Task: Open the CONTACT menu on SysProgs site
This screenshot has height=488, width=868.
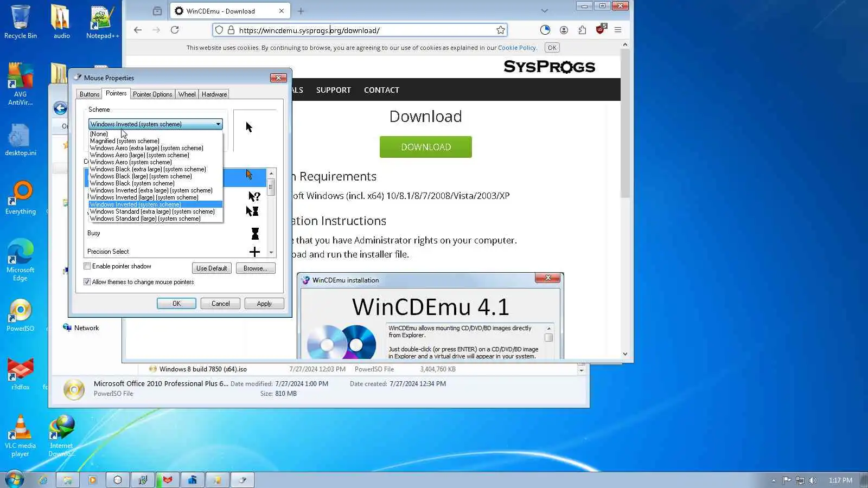Action: (381, 90)
